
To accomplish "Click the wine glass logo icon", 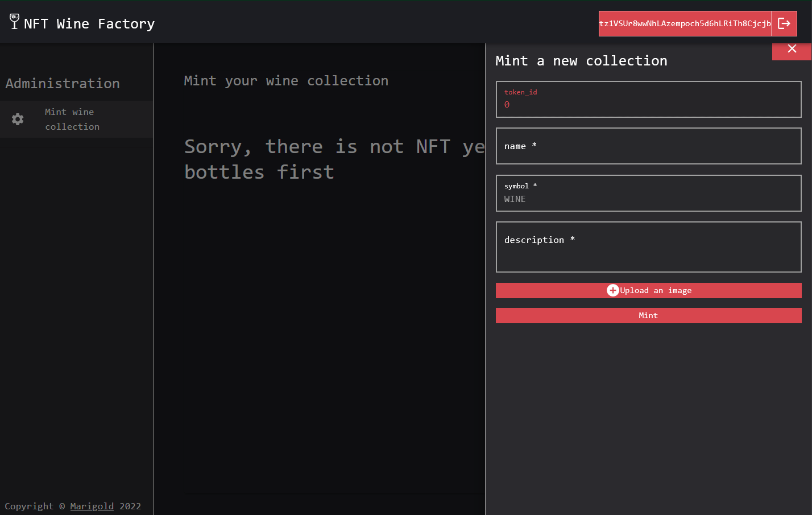I will [x=15, y=22].
